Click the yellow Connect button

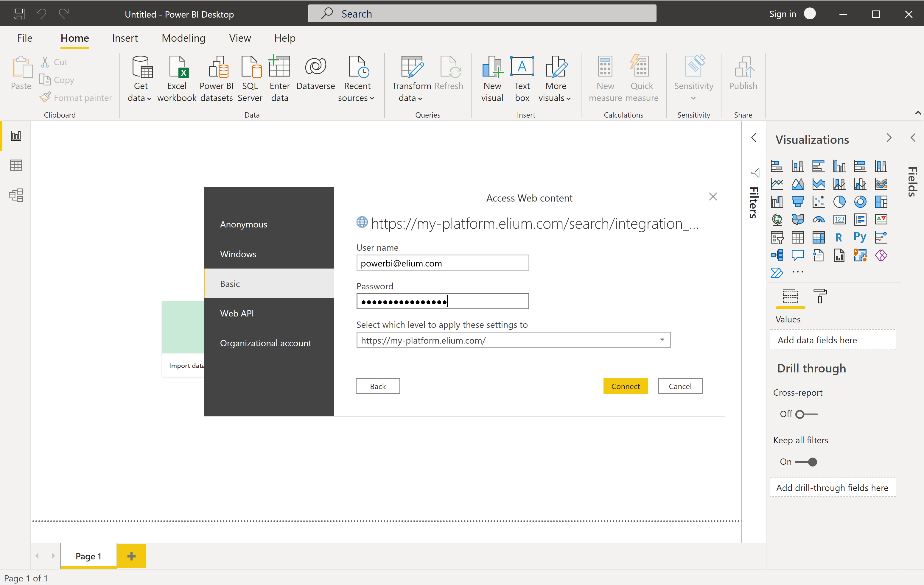pos(626,386)
